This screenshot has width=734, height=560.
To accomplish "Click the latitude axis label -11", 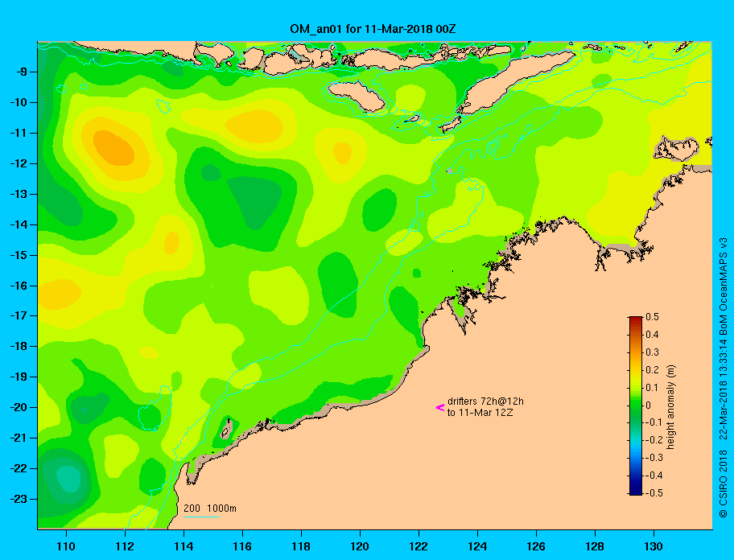I will coord(19,134).
